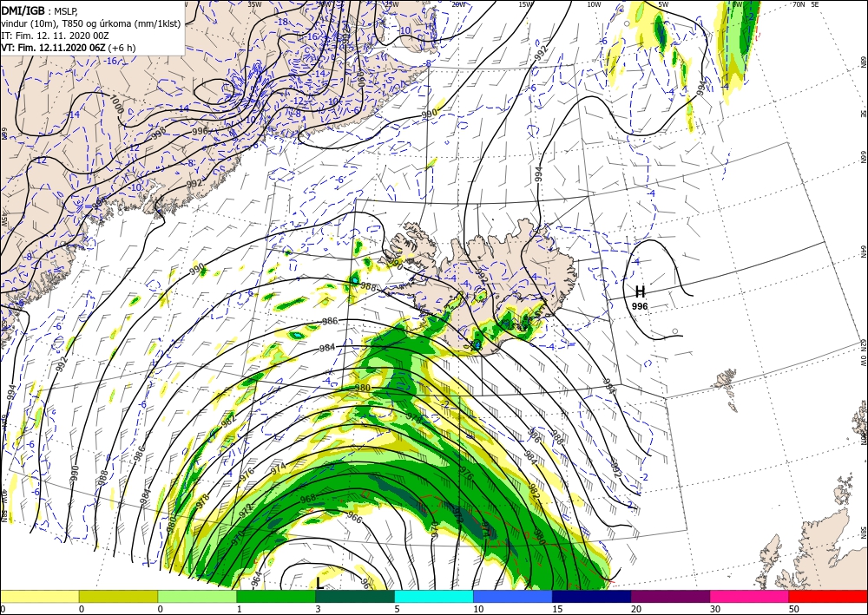
Task: Click the L low-pressure marker
Action: coord(320,584)
